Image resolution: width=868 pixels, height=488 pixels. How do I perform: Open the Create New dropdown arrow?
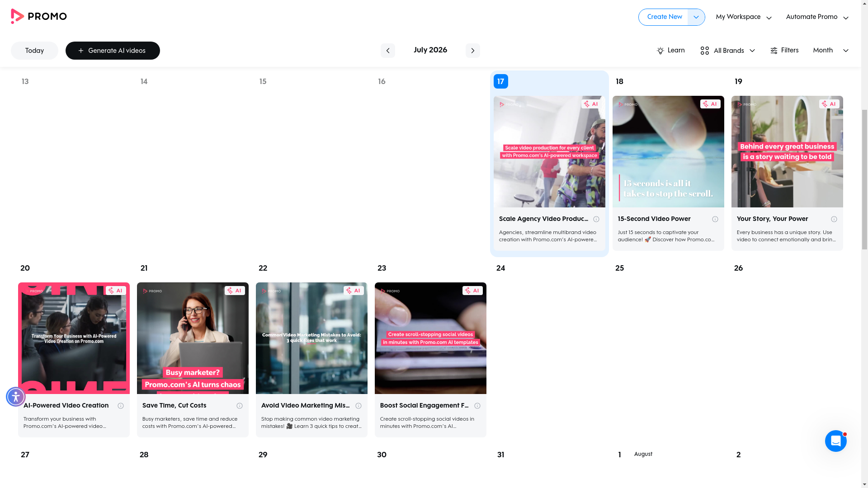[x=696, y=17]
